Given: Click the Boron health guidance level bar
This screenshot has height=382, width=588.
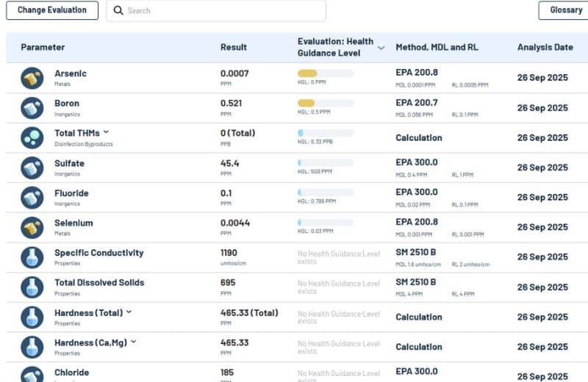Looking at the screenshot, I should point(325,103).
